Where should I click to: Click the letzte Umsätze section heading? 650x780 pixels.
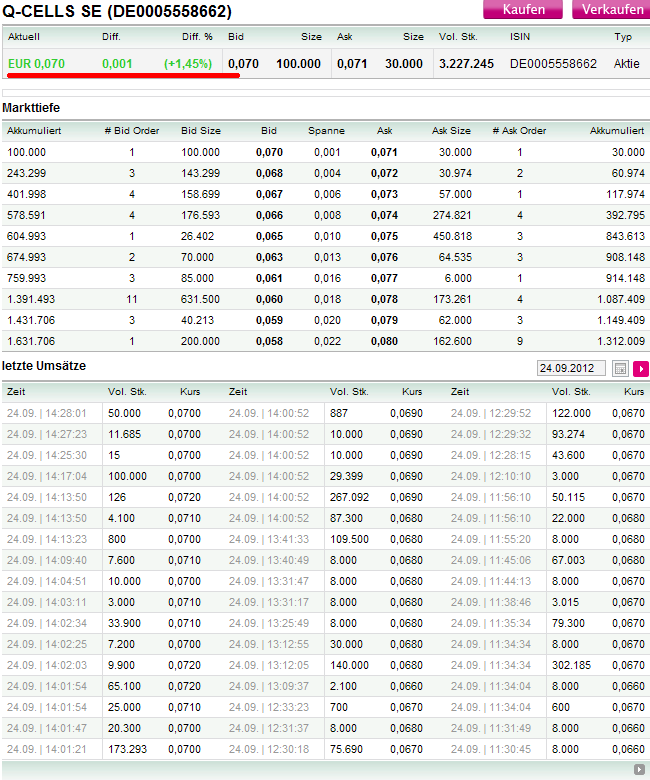(x=44, y=366)
